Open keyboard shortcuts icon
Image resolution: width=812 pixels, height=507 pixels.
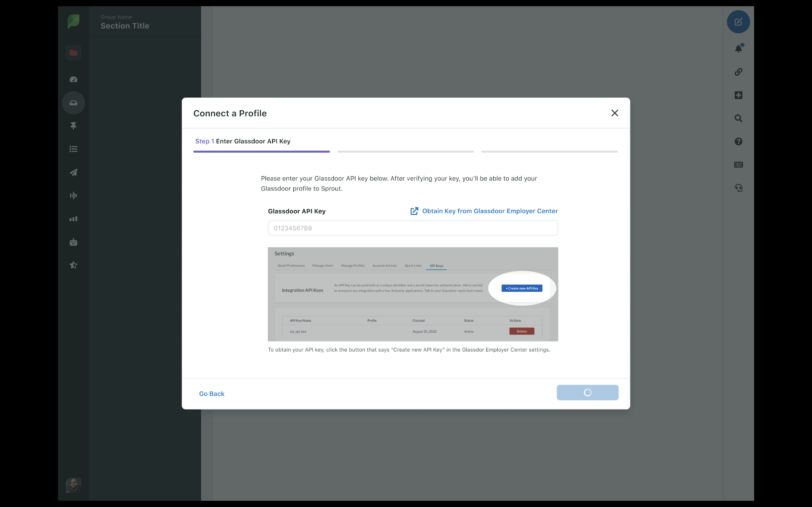tap(738, 164)
